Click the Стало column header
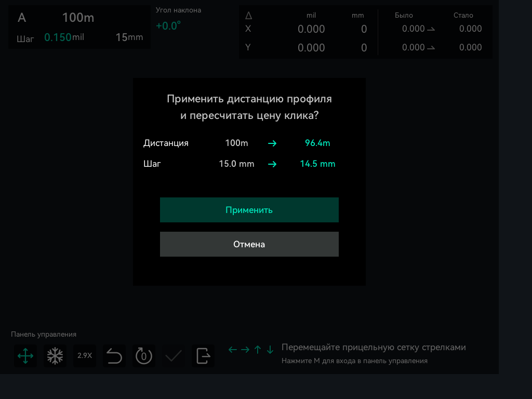This screenshot has height=399, width=532. point(463,15)
